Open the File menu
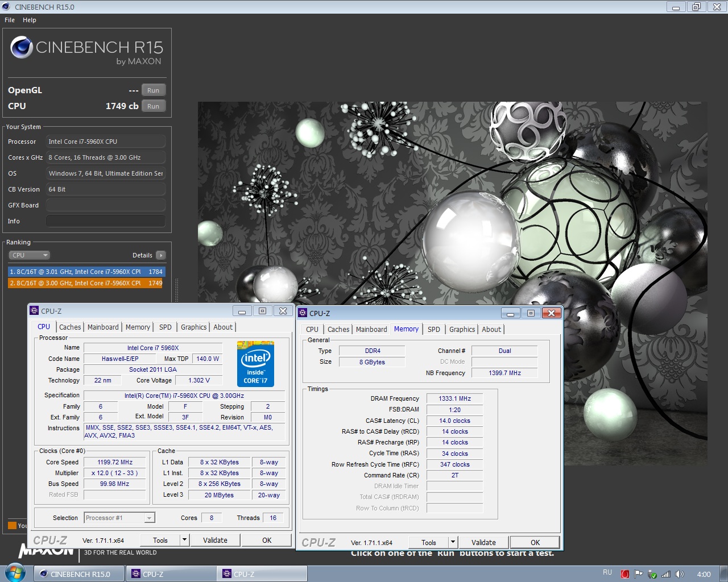728x582 pixels. (x=10, y=20)
